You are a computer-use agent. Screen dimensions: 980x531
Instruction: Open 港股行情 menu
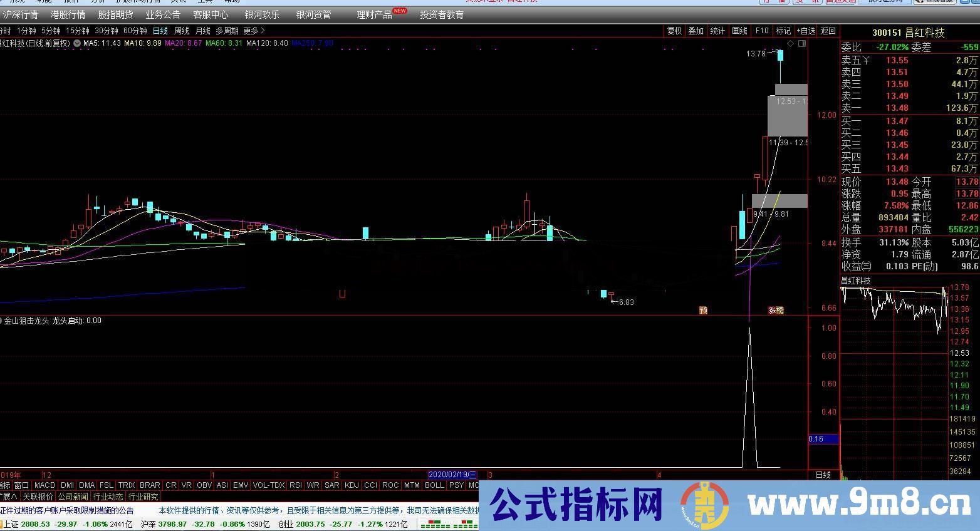coord(68,14)
